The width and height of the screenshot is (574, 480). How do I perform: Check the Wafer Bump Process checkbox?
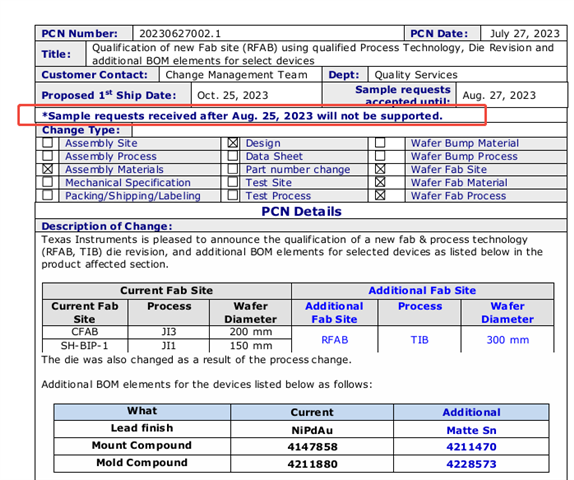(380, 156)
